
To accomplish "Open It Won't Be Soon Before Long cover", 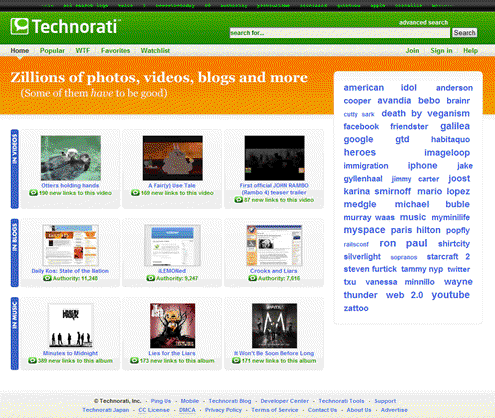I will click(x=274, y=326).
